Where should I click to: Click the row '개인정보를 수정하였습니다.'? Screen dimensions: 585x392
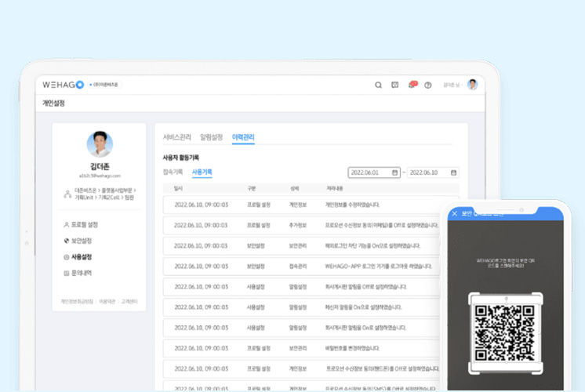click(x=311, y=205)
